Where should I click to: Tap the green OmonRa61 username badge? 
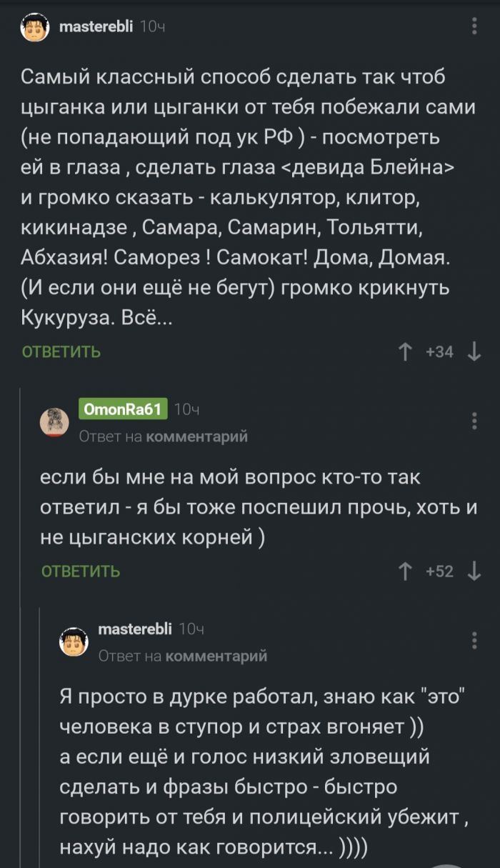tap(122, 409)
